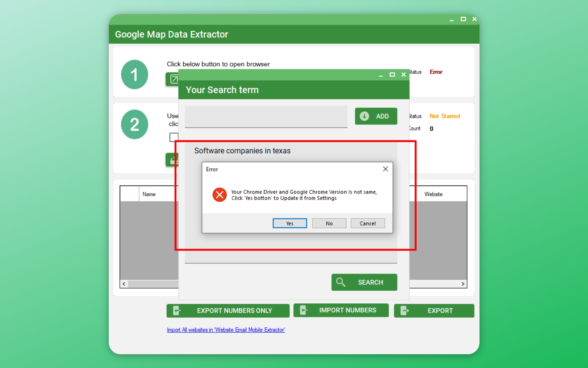The image size is (588, 368).
Task: Click Yes in the Error dialog
Action: pos(289,223)
